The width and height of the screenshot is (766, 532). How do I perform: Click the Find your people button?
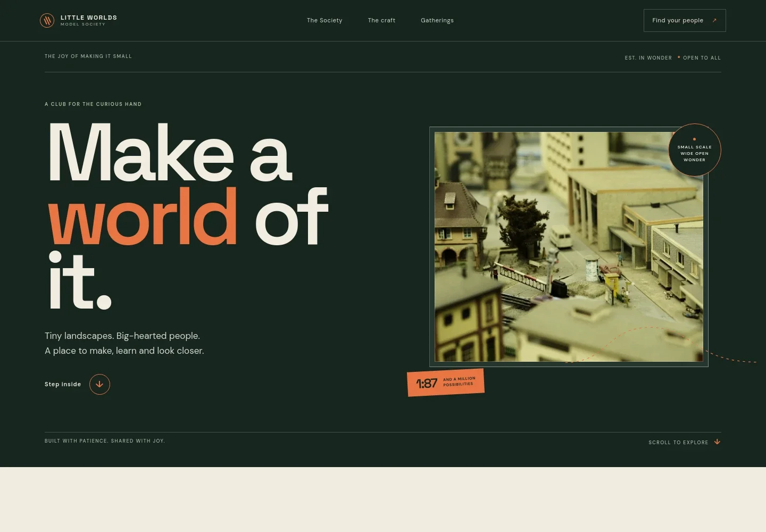(x=685, y=20)
